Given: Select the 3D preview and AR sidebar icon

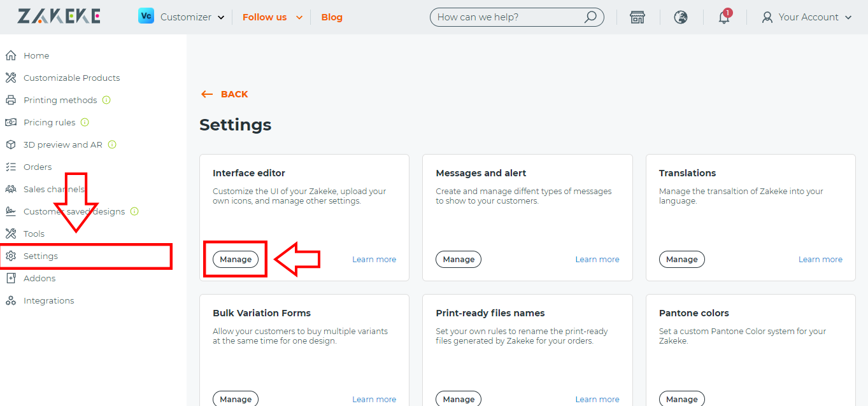Looking at the screenshot, I should 11,144.
